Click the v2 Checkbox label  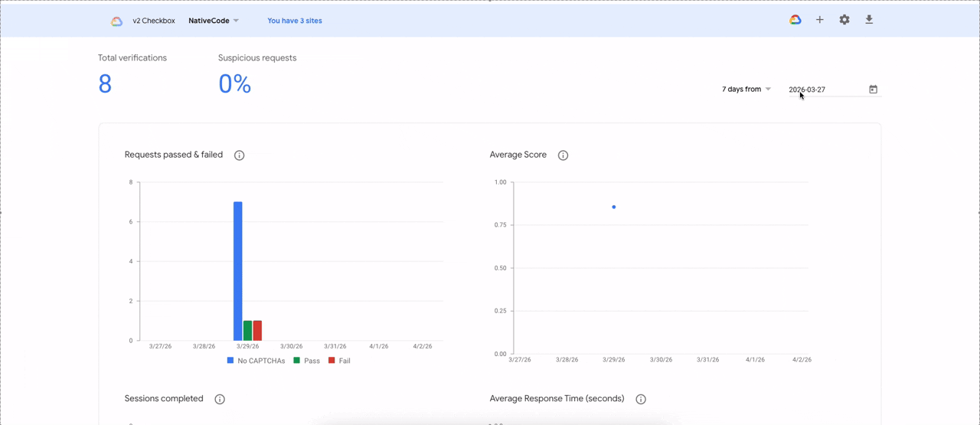[x=153, y=21]
